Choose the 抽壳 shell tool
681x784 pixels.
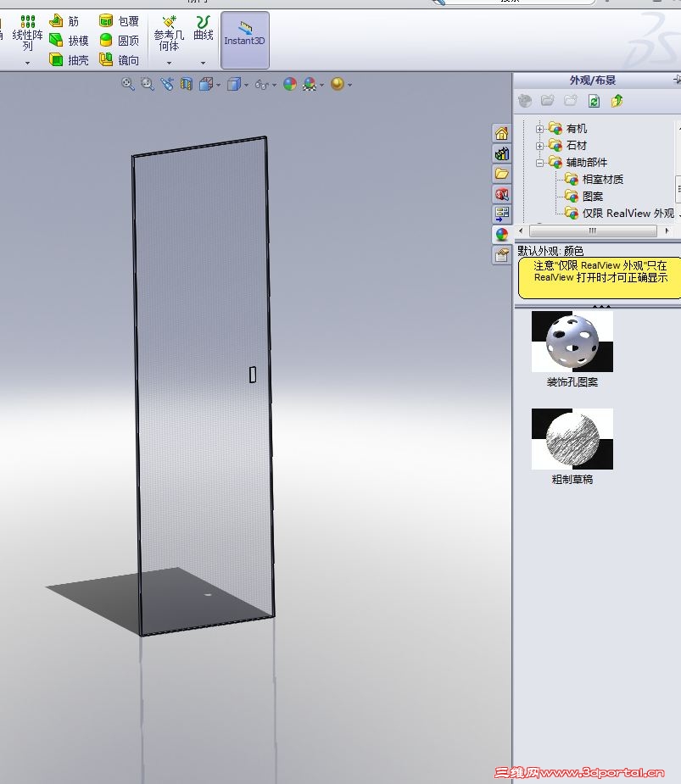pyautogui.click(x=69, y=60)
